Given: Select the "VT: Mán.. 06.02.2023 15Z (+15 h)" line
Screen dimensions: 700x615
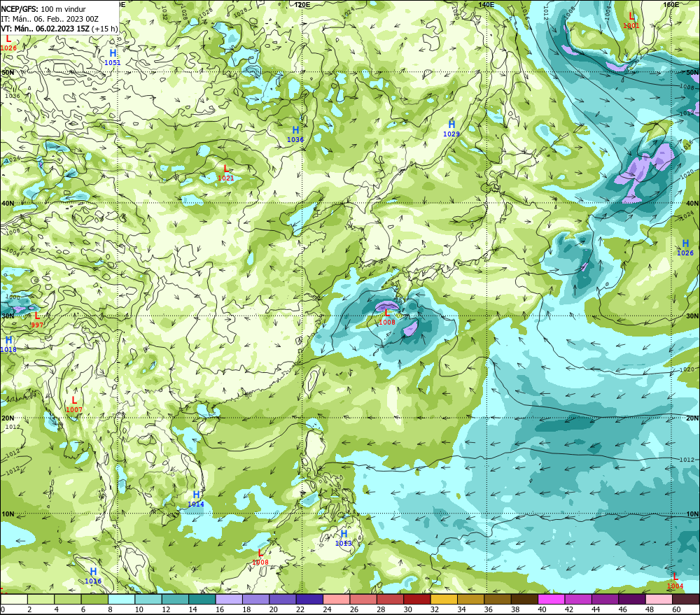Looking at the screenshot, I should [59, 29].
